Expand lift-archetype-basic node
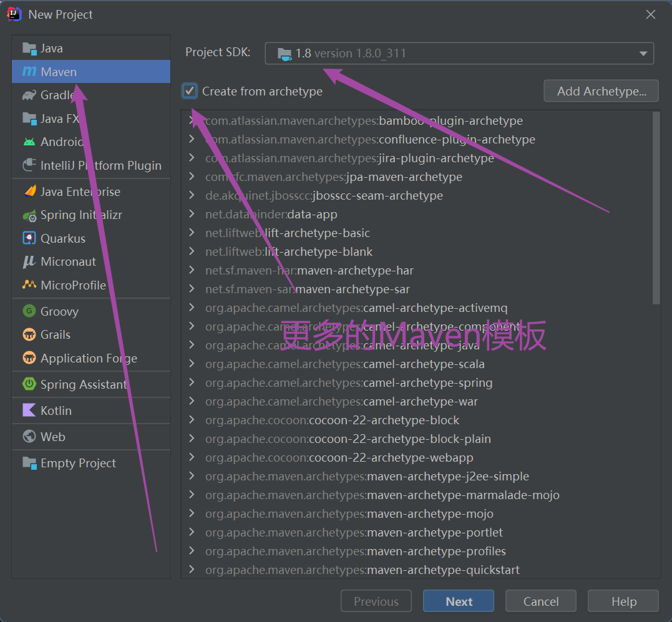This screenshot has height=622, width=672. 192,232
